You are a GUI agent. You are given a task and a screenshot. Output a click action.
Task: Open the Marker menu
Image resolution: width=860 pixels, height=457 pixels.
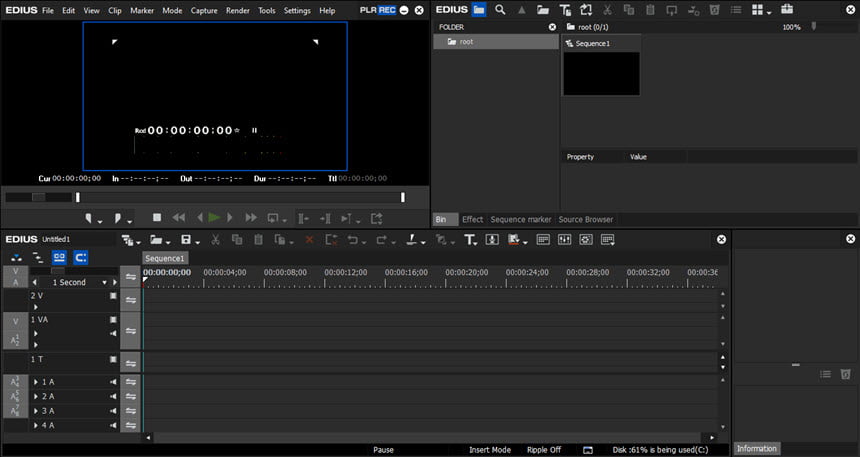(142, 10)
